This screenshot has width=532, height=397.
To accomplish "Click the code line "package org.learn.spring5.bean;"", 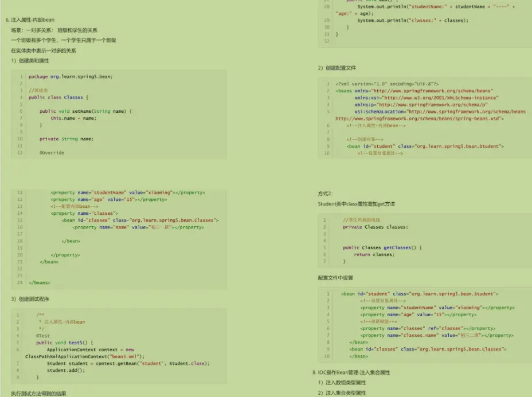I will pyautogui.click(x=71, y=77).
